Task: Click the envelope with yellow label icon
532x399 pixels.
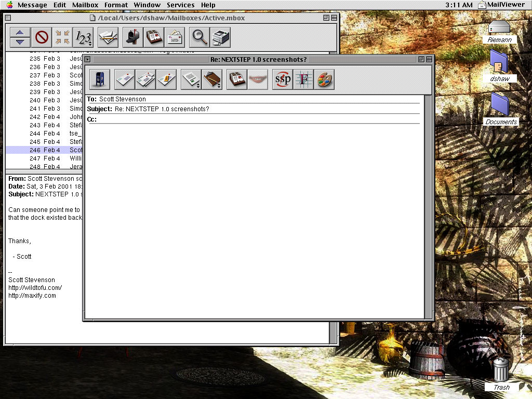Action: pyautogui.click(x=167, y=79)
